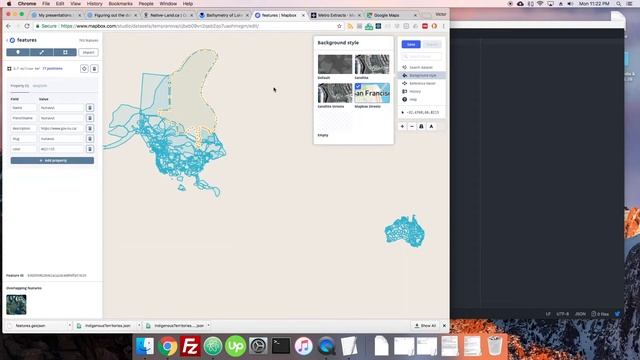Click the Add property button

click(52, 160)
